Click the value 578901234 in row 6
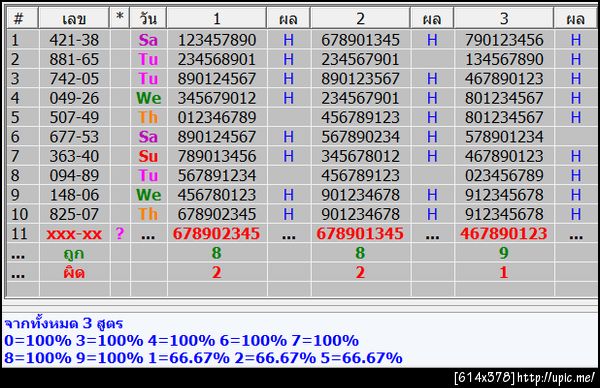The height and width of the screenshot is (388, 600). click(504, 137)
